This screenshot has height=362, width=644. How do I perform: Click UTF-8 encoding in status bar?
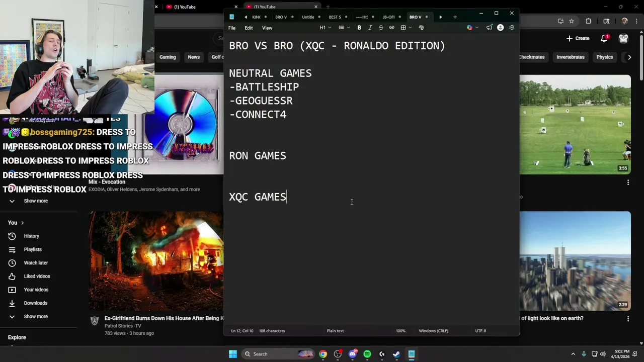[480, 331]
